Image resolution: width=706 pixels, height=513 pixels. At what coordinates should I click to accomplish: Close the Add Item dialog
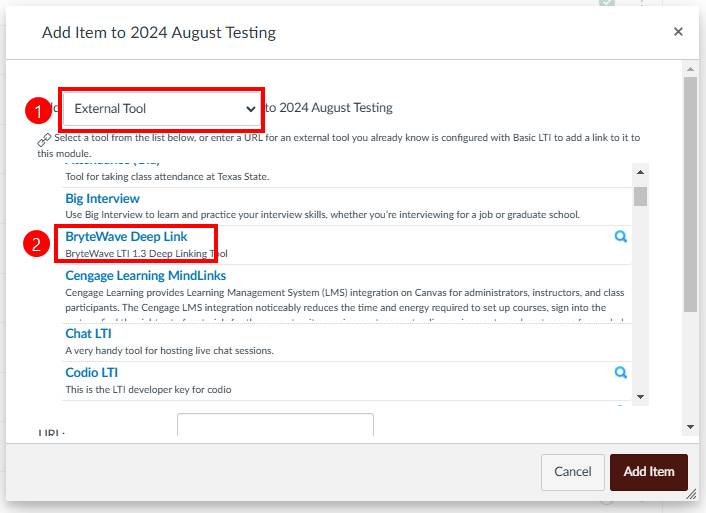[x=678, y=32]
